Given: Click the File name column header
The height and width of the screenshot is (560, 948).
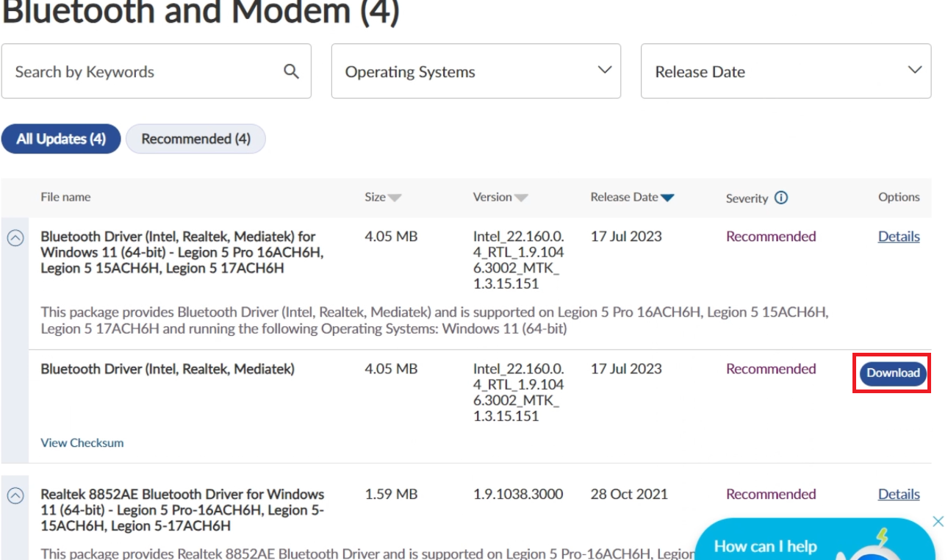Looking at the screenshot, I should tap(65, 197).
